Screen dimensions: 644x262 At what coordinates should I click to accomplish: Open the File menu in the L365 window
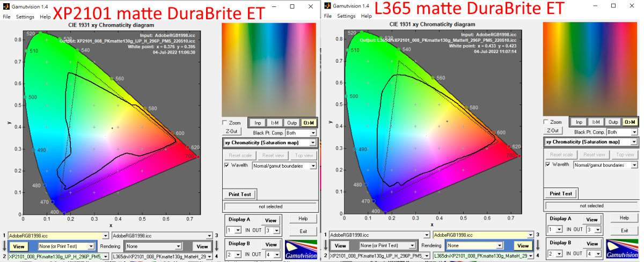pos(328,16)
